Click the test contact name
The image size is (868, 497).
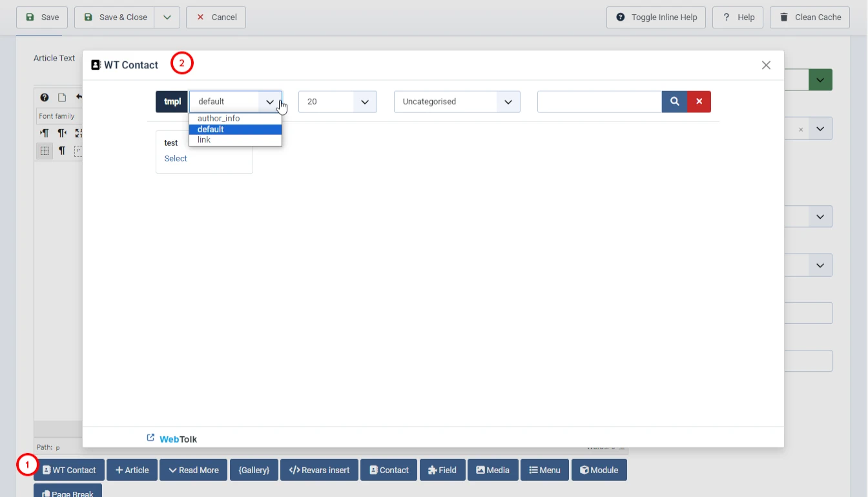pyautogui.click(x=171, y=143)
